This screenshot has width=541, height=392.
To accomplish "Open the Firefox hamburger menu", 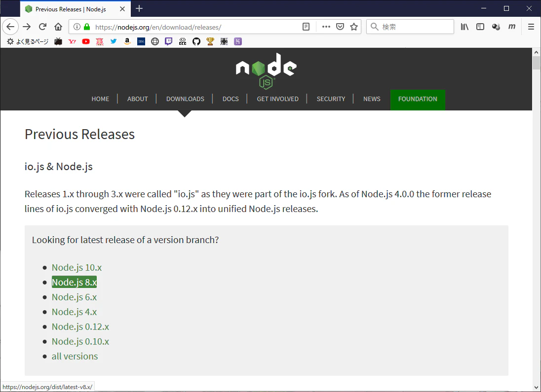I will tap(531, 27).
